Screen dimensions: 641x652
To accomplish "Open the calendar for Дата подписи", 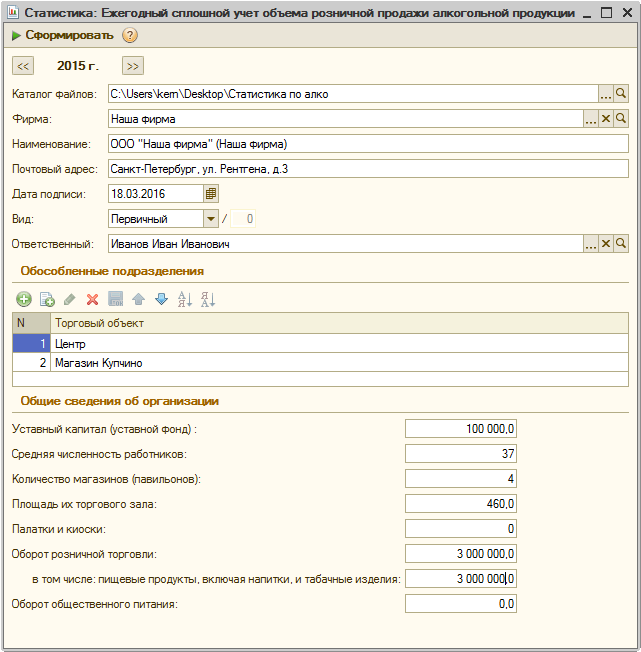I will pos(211,194).
